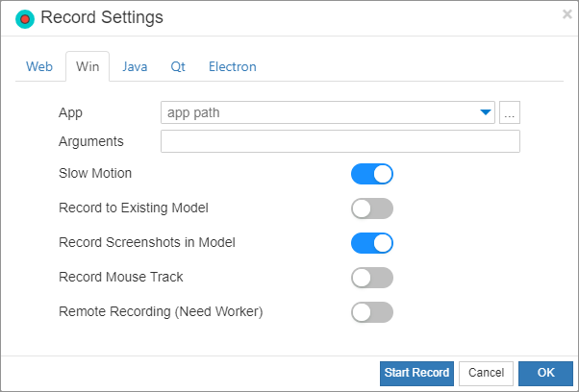
Task: Go to the Qt tab
Action: [178, 67]
